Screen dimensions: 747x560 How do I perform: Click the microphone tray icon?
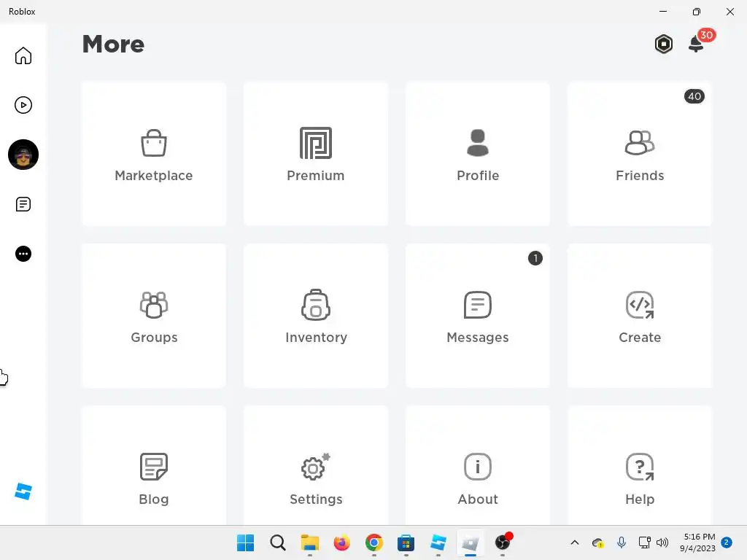click(622, 542)
